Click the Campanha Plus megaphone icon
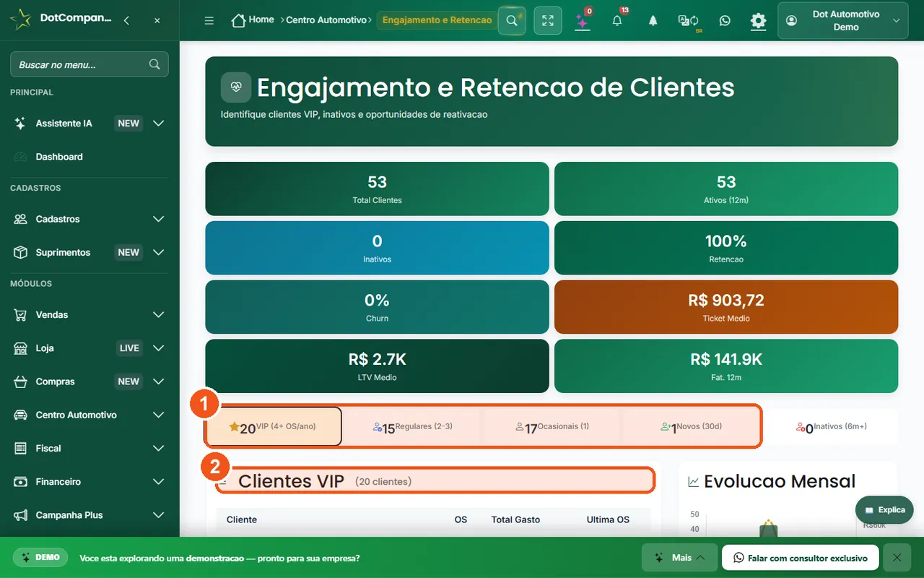The image size is (924, 578). point(20,515)
